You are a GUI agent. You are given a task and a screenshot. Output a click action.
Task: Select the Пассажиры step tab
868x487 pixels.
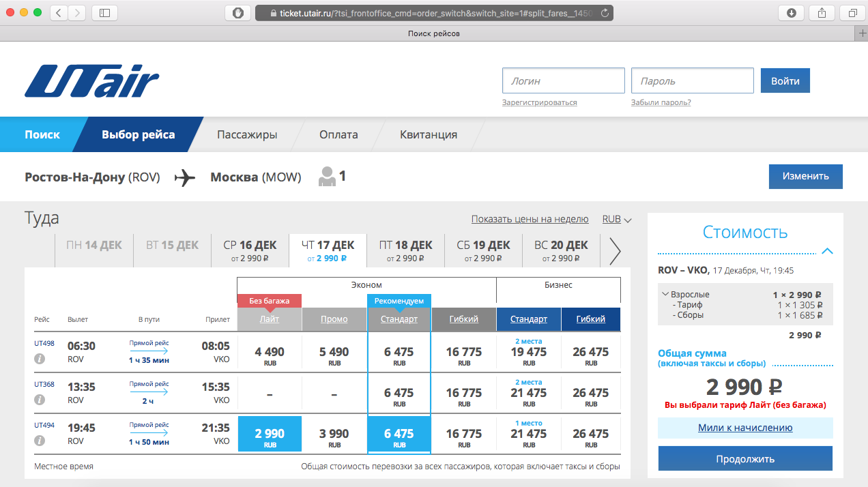(x=247, y=134)
